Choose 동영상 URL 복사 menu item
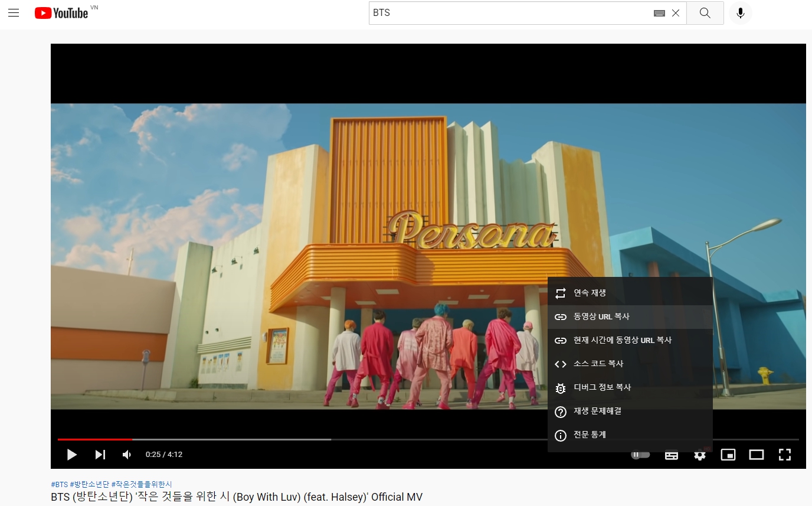The height and width of the screenshot is (506, 812). (630, 316)
